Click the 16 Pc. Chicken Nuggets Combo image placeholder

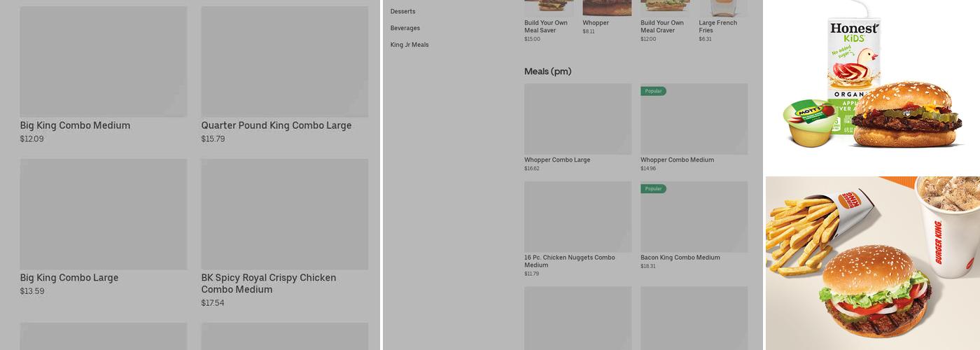coord(577,217)
